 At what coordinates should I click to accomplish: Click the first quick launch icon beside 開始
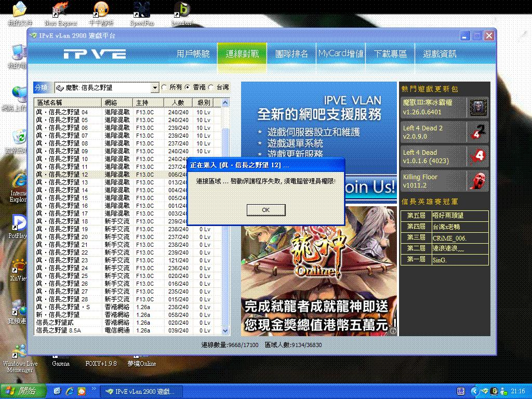57,391
